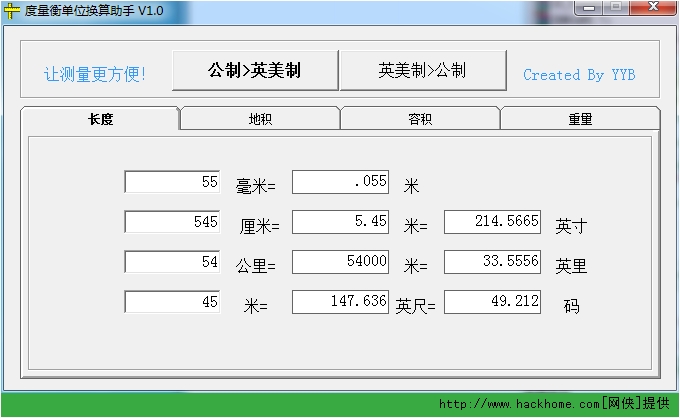
Task: Close the 度量衡单位换算助手 window
Action: 653,7
